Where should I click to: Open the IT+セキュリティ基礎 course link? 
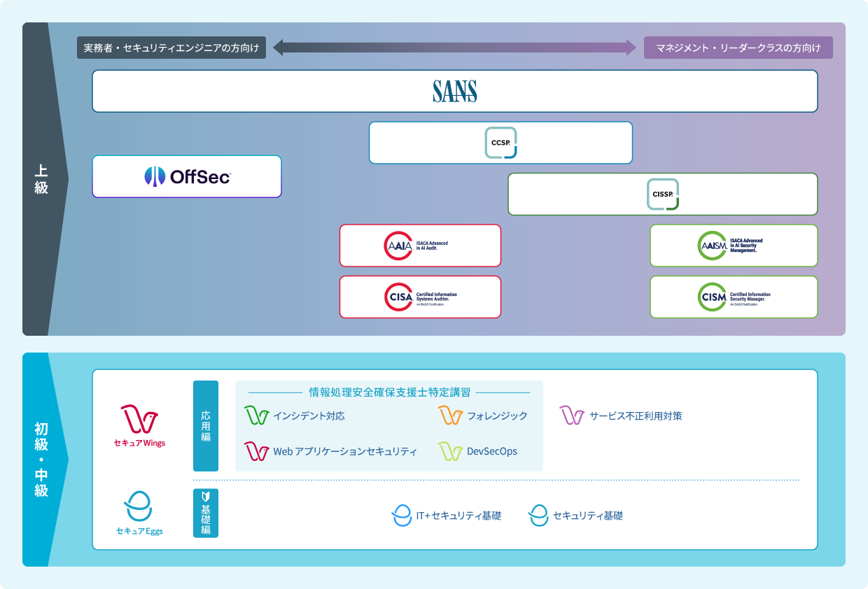coord(458,516)
